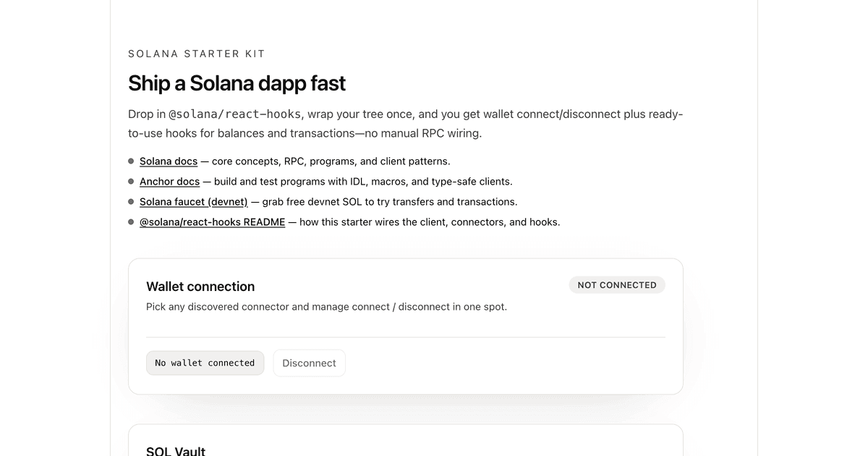Click the SOL Vault card heading
The image size is (868, 456).
[x=176, y=449]
